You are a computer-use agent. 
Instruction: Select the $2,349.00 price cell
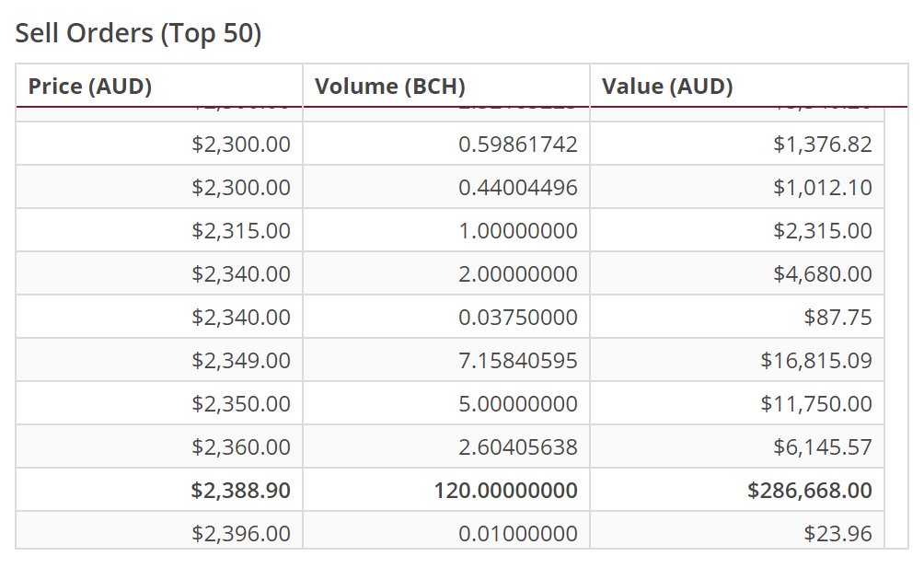pyautogui.click(x=241, y=361)
